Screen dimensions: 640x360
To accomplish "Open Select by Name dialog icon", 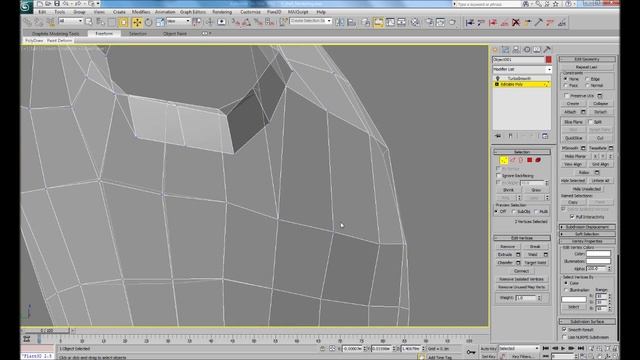I will click(x=100, y=22).
